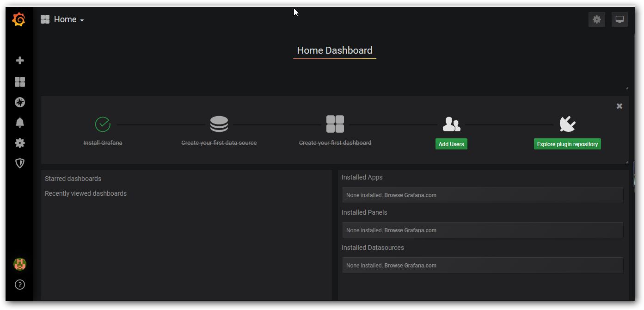
Task: Open Alerting bell icon
Action: pyautogui.click(x=20, y=123)
